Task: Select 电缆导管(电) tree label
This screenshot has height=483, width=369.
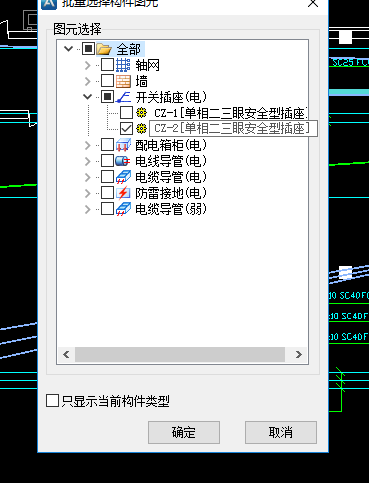Action: pyautogui.click(x=171, y=177)
